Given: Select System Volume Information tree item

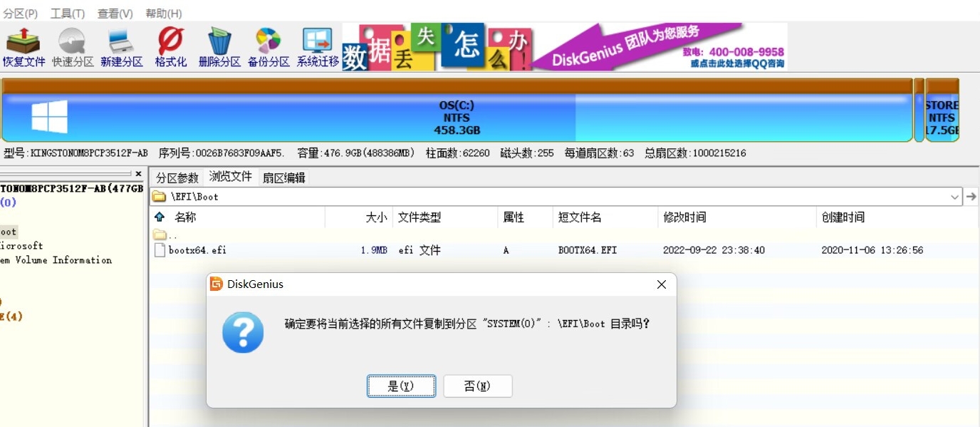Looking at the screenshot, I should pos(56,260).
